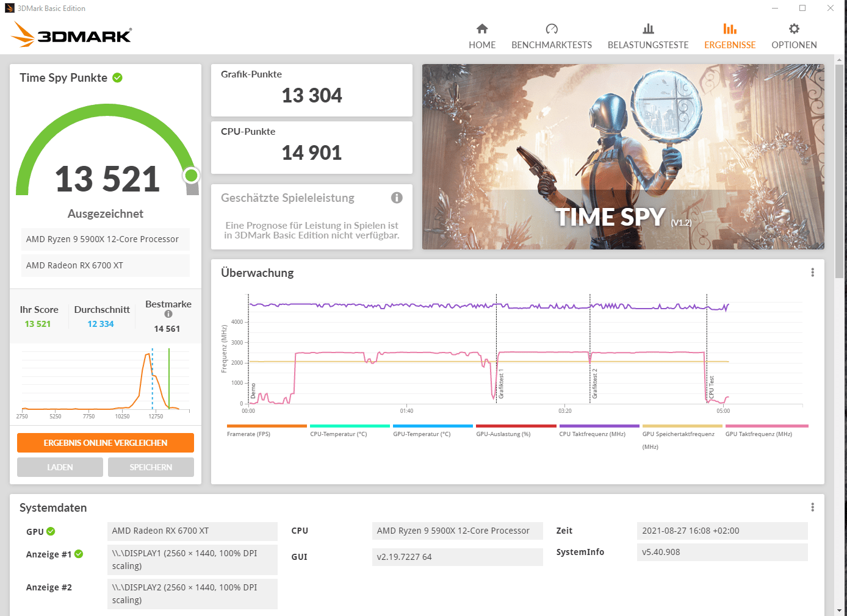The image size is (847, 616).
Task: Click the Time Spy banner image
Action: click(x=623, y=157)
